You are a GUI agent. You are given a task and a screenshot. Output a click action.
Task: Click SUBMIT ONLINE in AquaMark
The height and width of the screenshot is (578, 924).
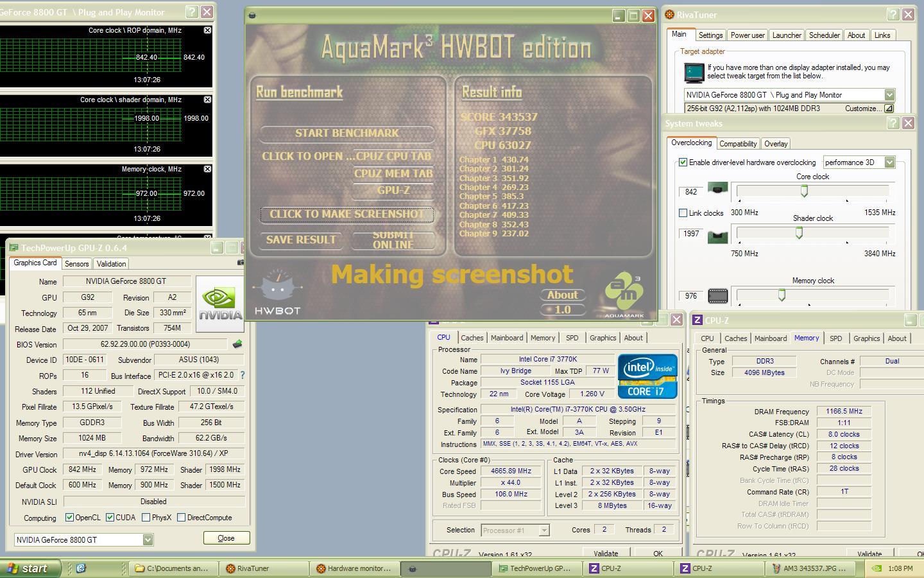[393, 240]
